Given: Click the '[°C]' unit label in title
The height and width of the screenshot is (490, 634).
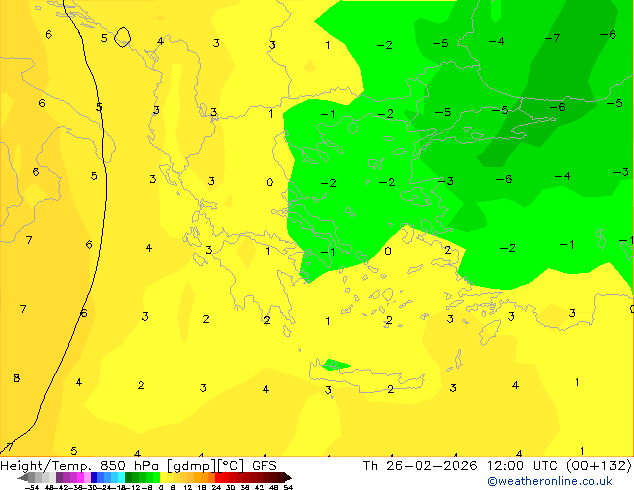Looking at the screenshot, I should click(231, 466).
